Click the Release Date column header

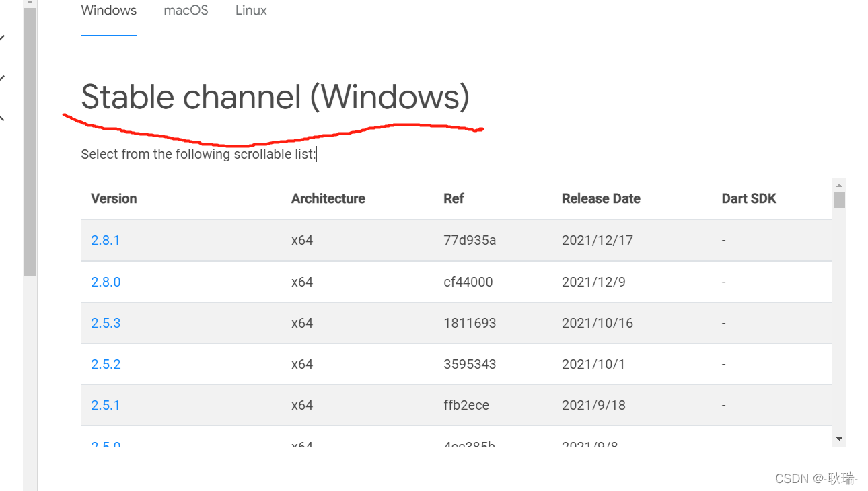(x=601, y=198)
